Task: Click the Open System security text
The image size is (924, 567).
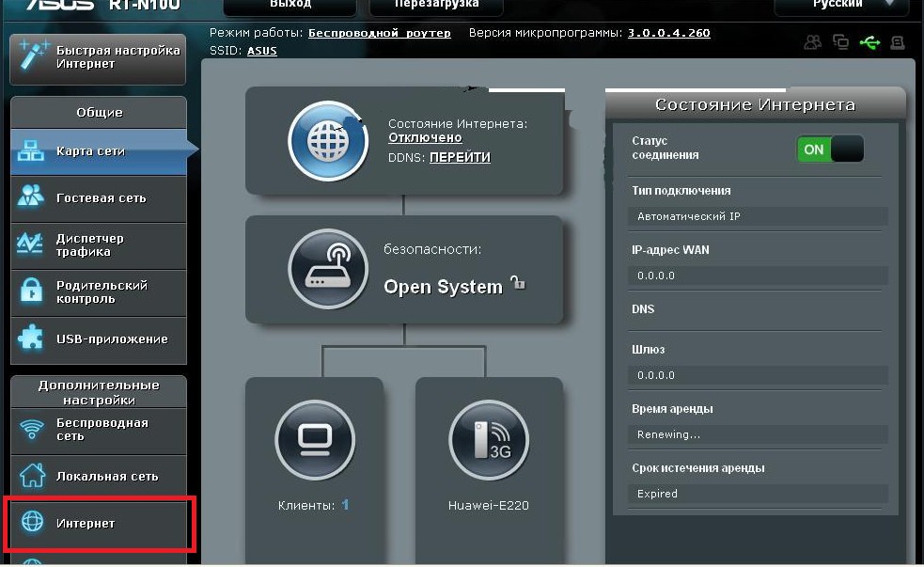Action: 443,287
